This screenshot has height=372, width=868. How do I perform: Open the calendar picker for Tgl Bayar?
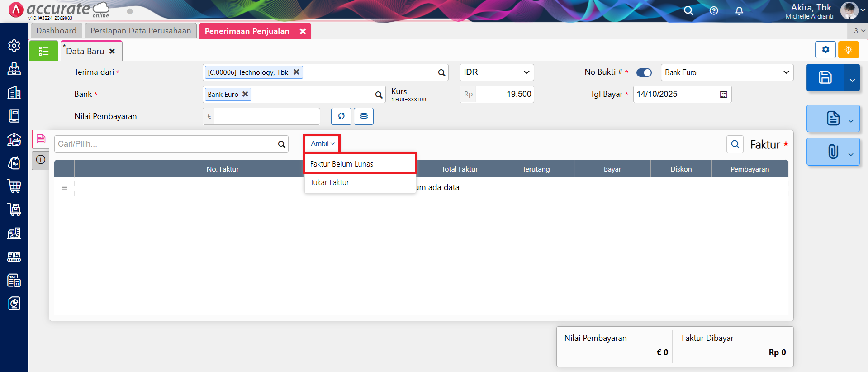723,94
